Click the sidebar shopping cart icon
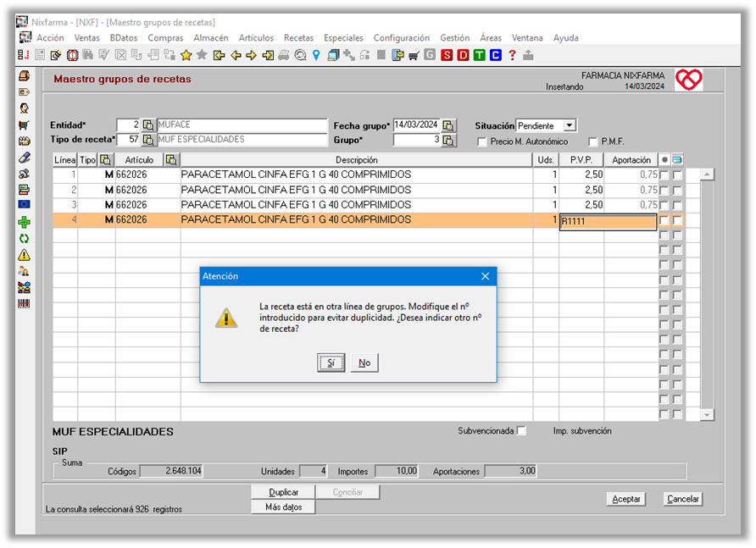The height and width of the screenshot is (548, 756). click(x=24, y=125)
